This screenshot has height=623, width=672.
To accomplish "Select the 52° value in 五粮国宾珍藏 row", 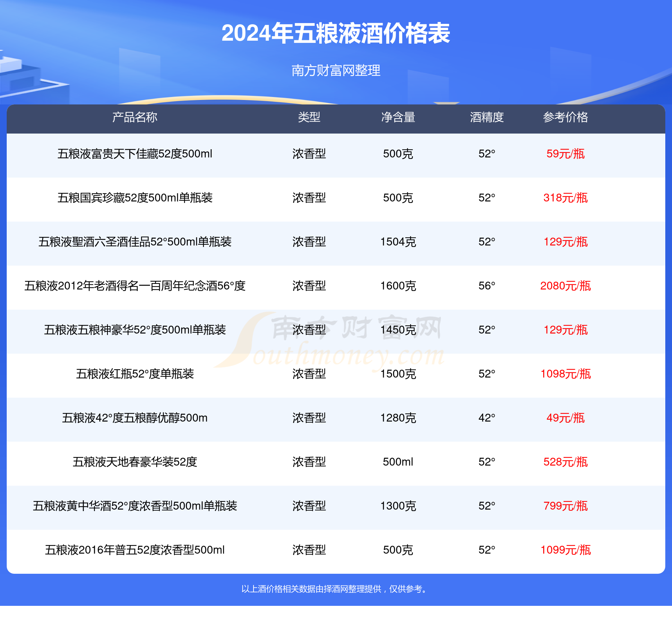I will click(x=487, y=198).
